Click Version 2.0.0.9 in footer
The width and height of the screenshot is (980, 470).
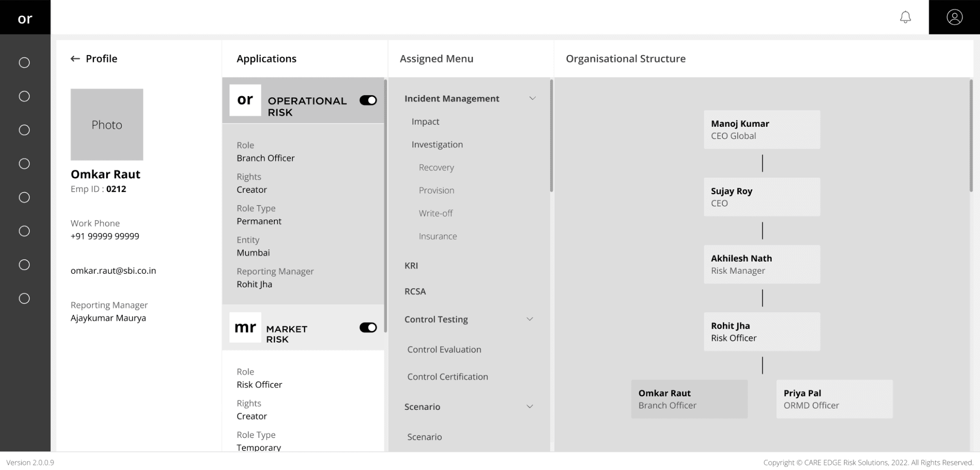(30, 463)
